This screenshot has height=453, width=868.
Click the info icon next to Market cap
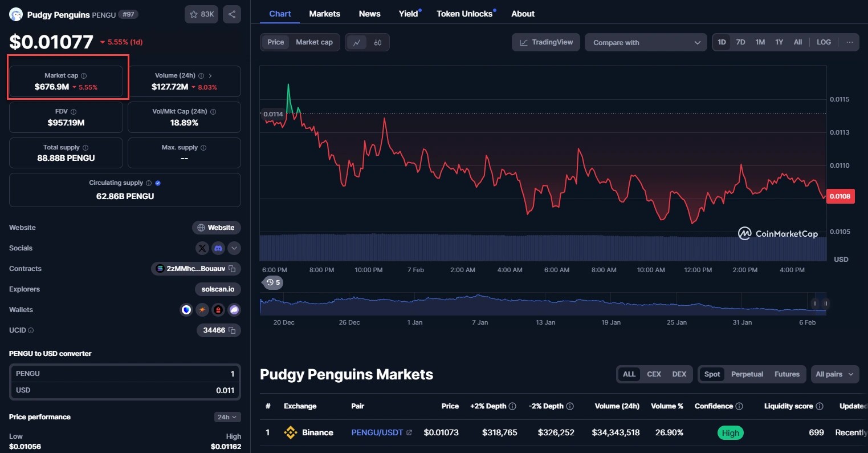(x=84, y=76)
